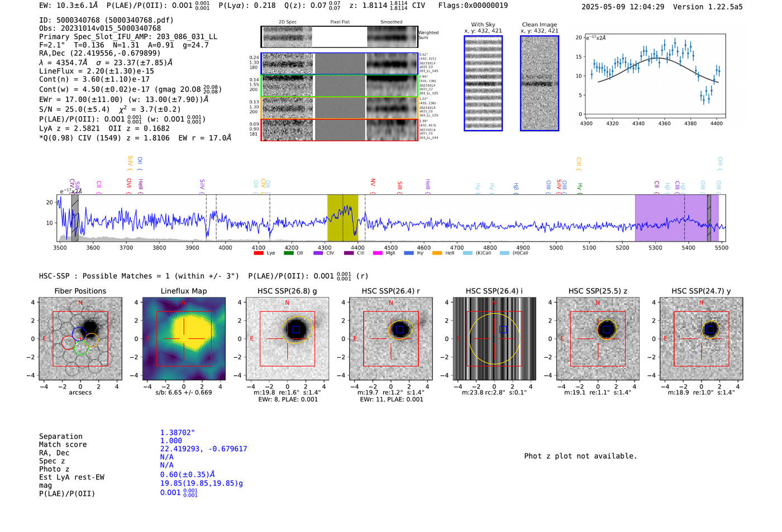Screen dimensions: 782x532
Task: Select the red-bordered 2D spectrum row
Action: click(339, 130)
